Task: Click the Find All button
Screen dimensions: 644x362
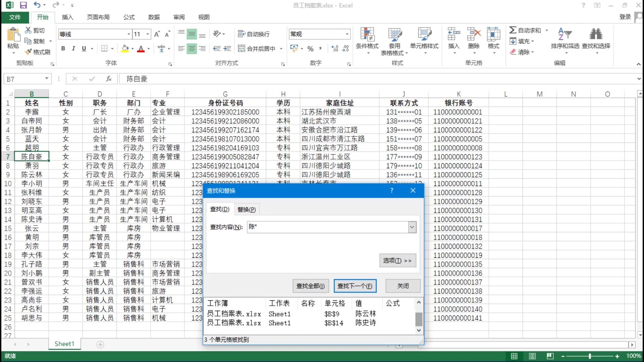Action: click(x=310, y=286)
